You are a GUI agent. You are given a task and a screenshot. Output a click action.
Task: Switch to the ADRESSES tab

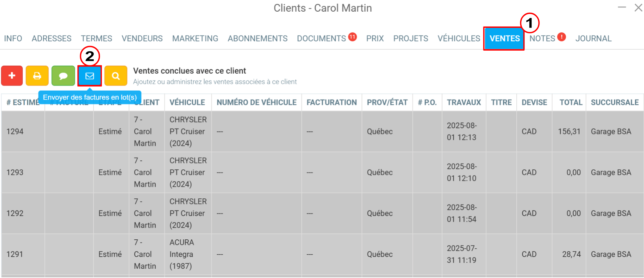tap(52, 39)
